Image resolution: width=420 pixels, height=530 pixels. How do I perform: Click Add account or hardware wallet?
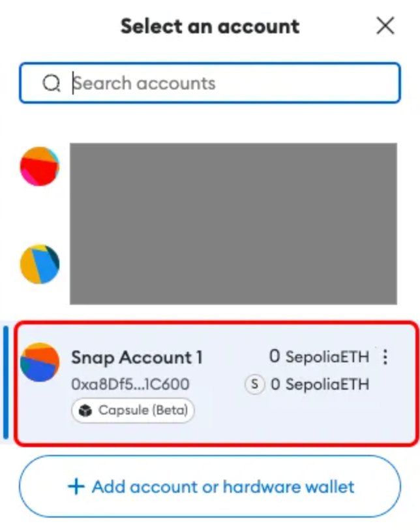210,487
